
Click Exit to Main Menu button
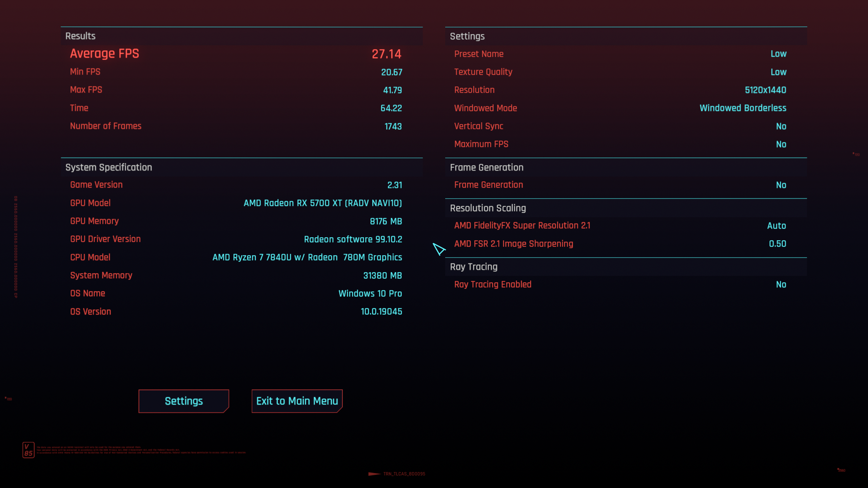pyautogui.click(x=297, y=401)
